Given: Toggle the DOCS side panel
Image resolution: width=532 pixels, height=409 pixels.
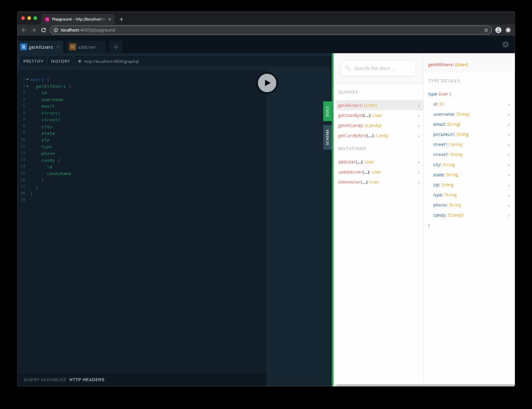Looking at the screenshot, I should click(327, 111).
